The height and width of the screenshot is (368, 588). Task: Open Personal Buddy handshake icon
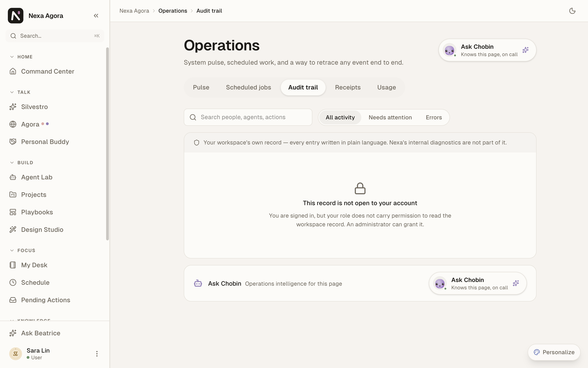click(x=13, y=142)
